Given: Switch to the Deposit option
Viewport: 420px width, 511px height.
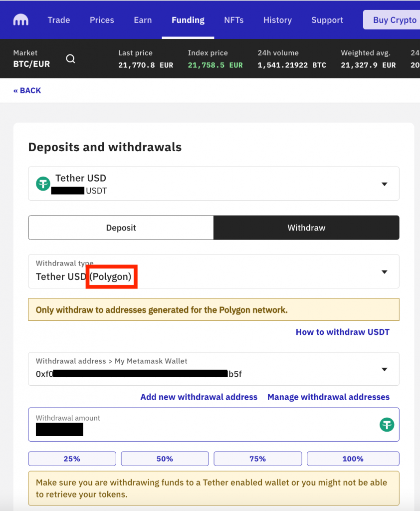Looking at the screenshot, I should coord(121,228).
